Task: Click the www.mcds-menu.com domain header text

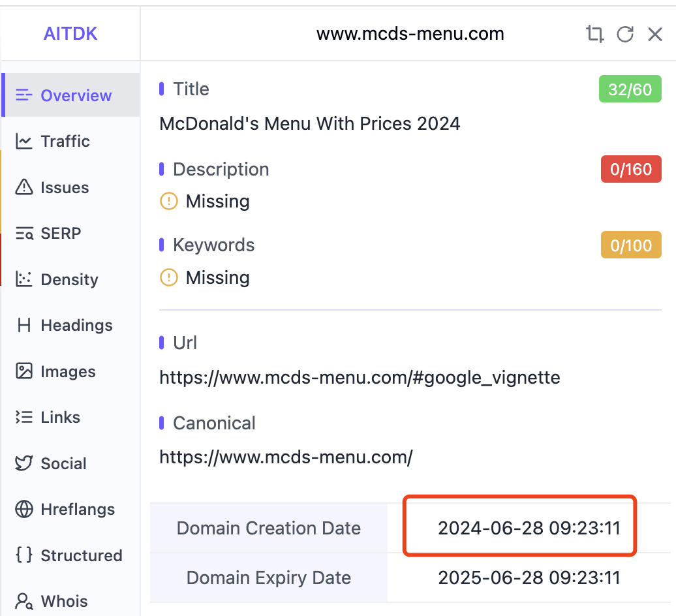Action: [x=410, y=34]
